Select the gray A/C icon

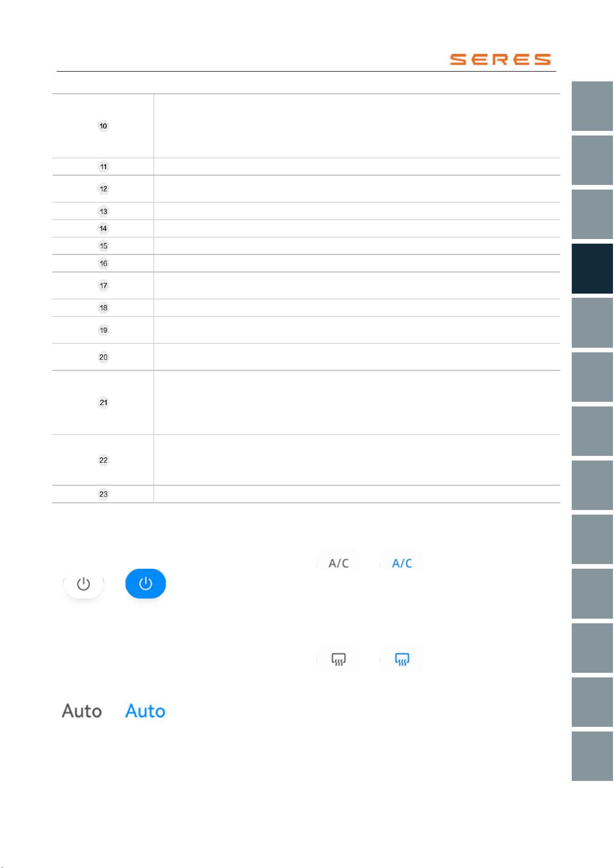tap(338, 563)
